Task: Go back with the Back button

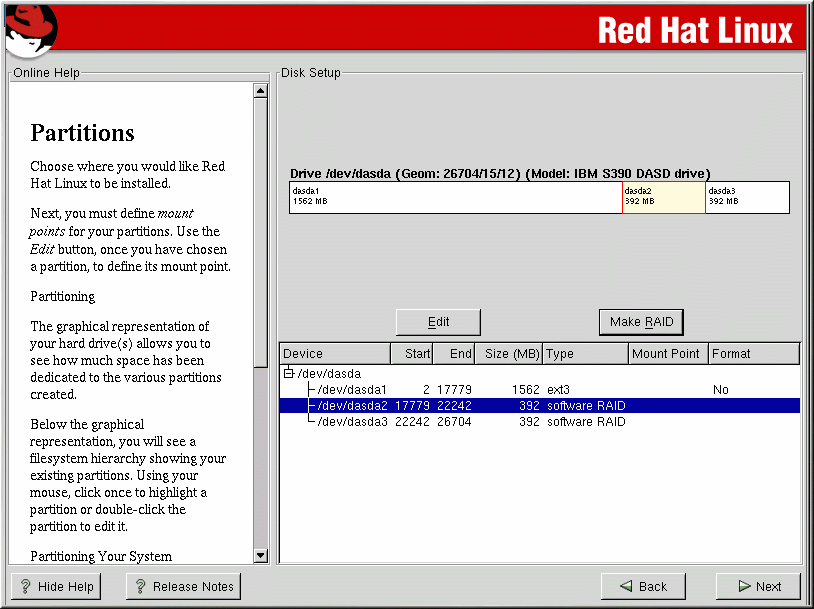Action: pos(643,587)
